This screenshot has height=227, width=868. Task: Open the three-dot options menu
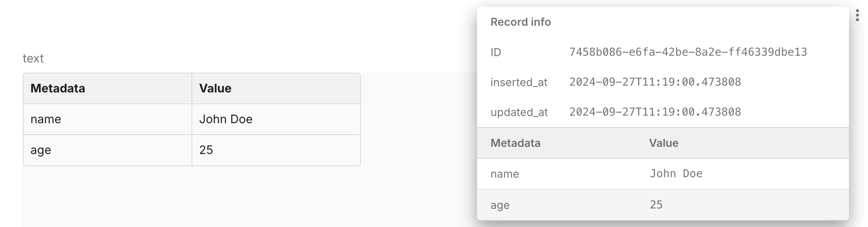pyautogui.click(x=857, y=16)
